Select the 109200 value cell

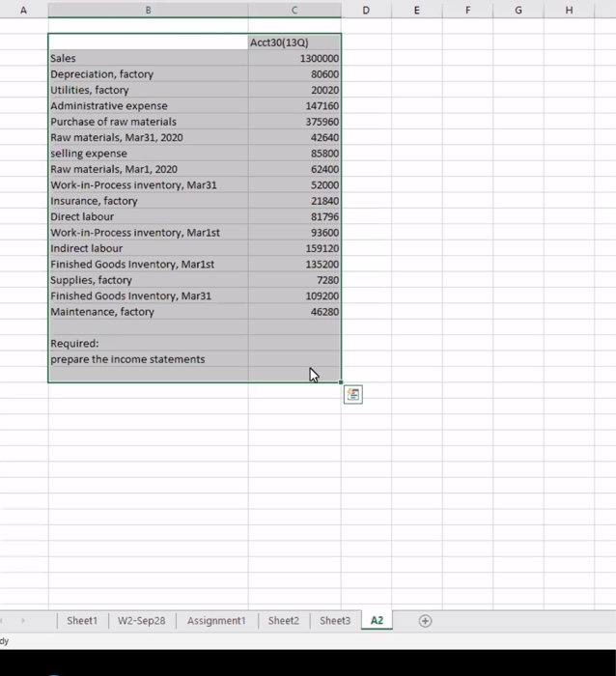[x=294, y=296]
